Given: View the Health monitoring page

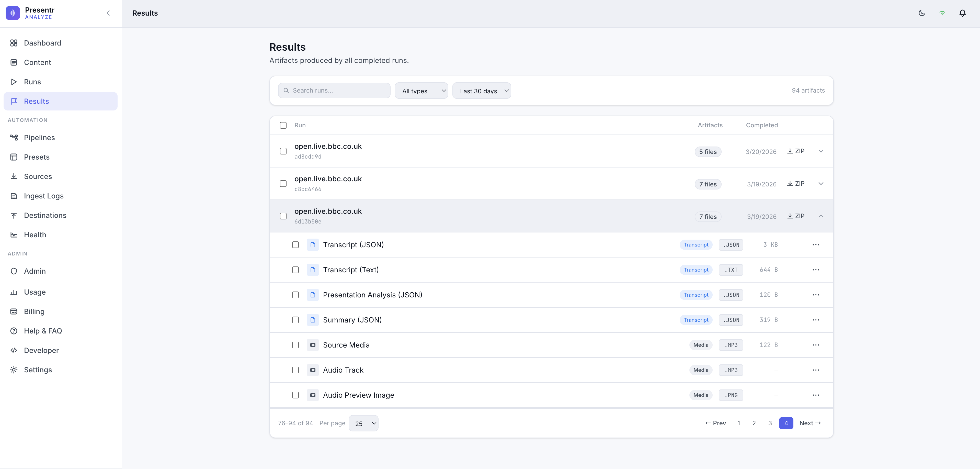Looking at the screenshot, I should [35, 234].
